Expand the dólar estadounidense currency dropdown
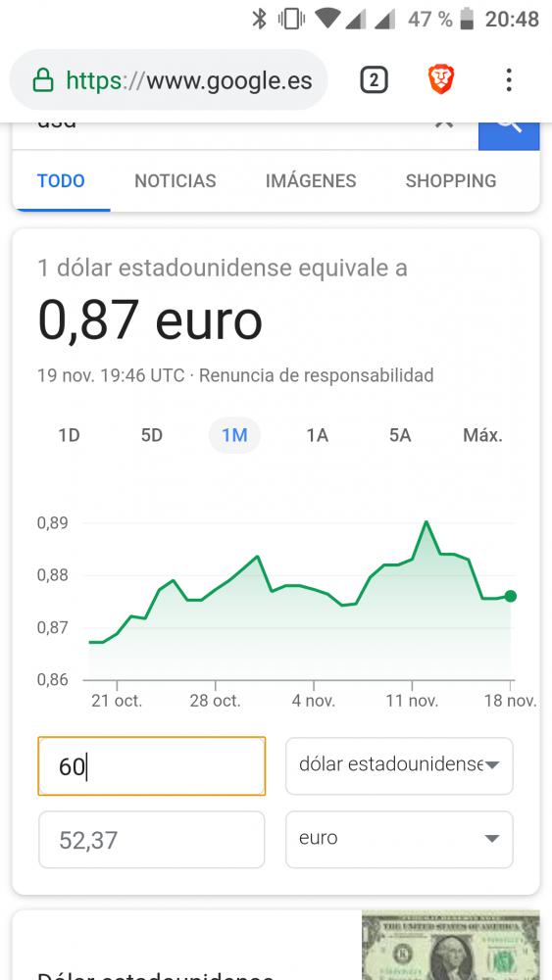Screen dimensions: 552x980 pos(399,765)
